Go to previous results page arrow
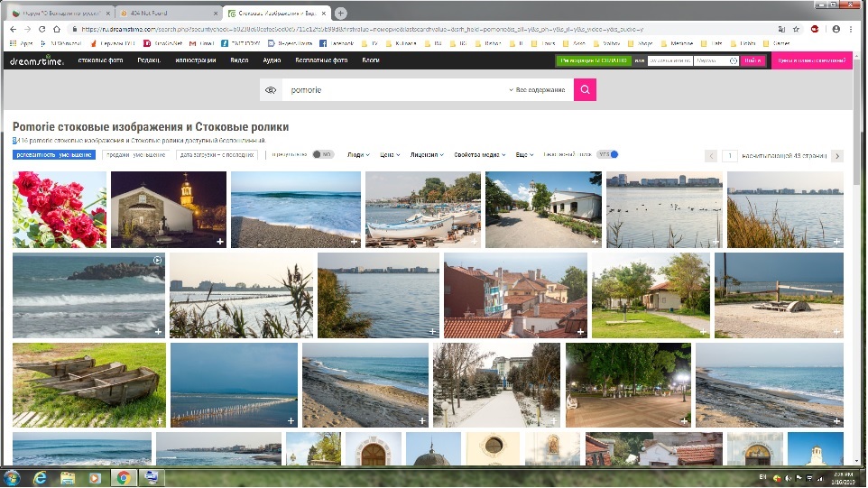The width and height of the screenshot is (868, 488). (x=711, y=156)
